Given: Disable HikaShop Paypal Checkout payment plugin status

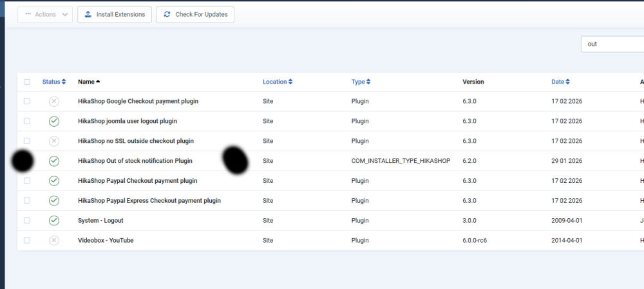Looking at the screenshot, I should [x=54, y=181].
